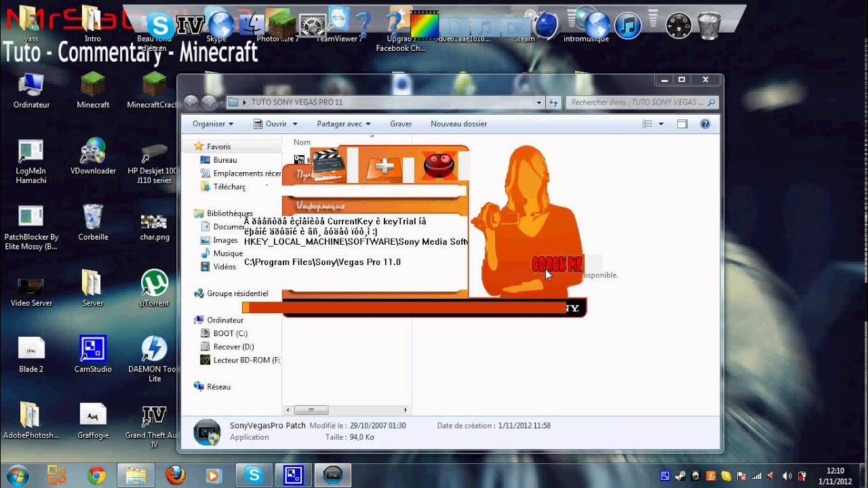Viewport: 868px width, 488px height.
Task: Select Emplacements récents in navigation pane
Action: click(241, 174)
